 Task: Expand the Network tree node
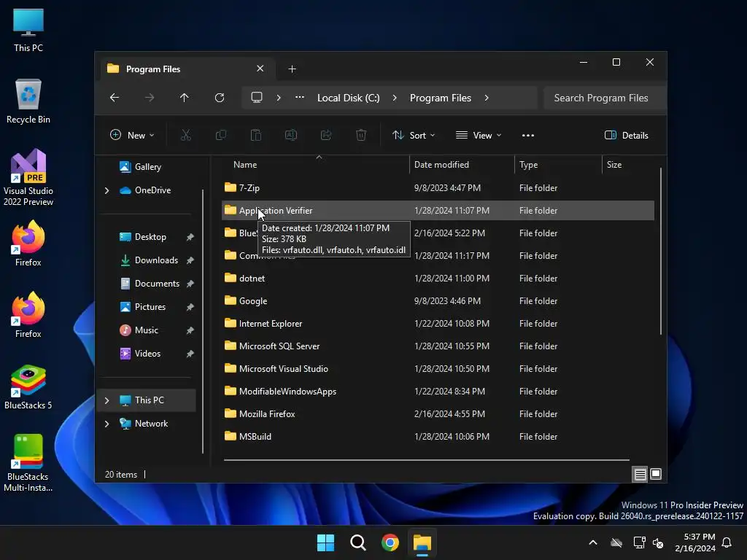[107, 424]
